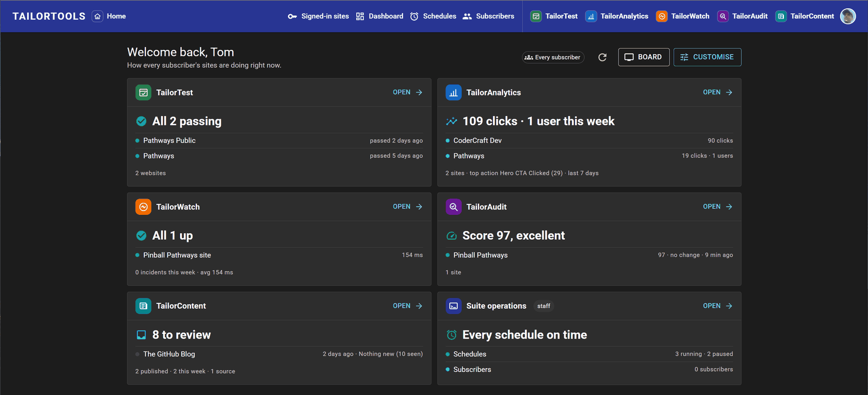Open the Subscribers nav item

point(488,16)
